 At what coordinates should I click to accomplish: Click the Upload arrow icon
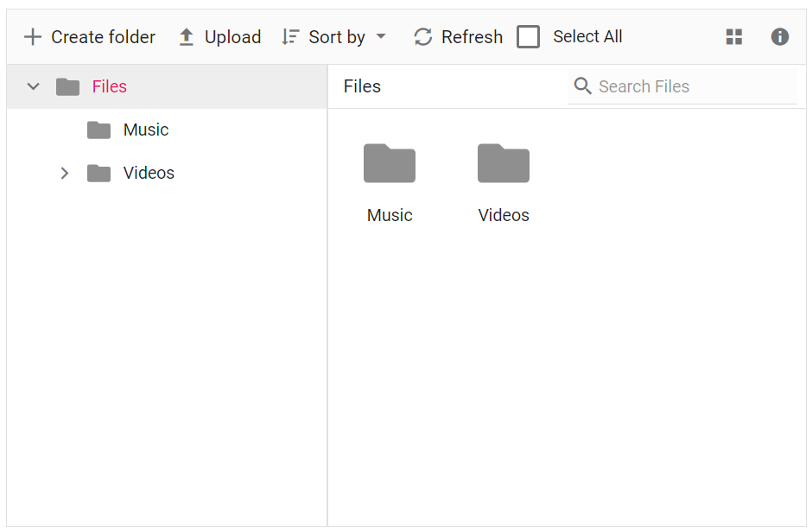point(187,37)
